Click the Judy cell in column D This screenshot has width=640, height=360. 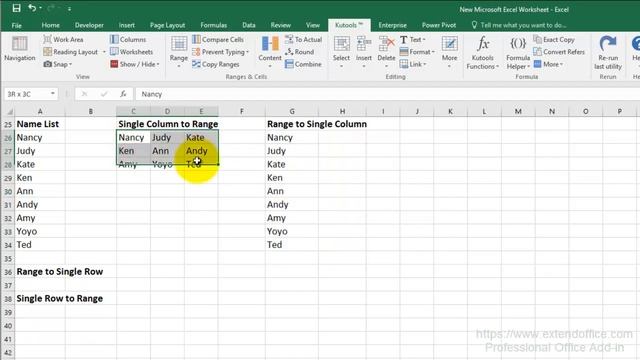[x=167, y=138]
